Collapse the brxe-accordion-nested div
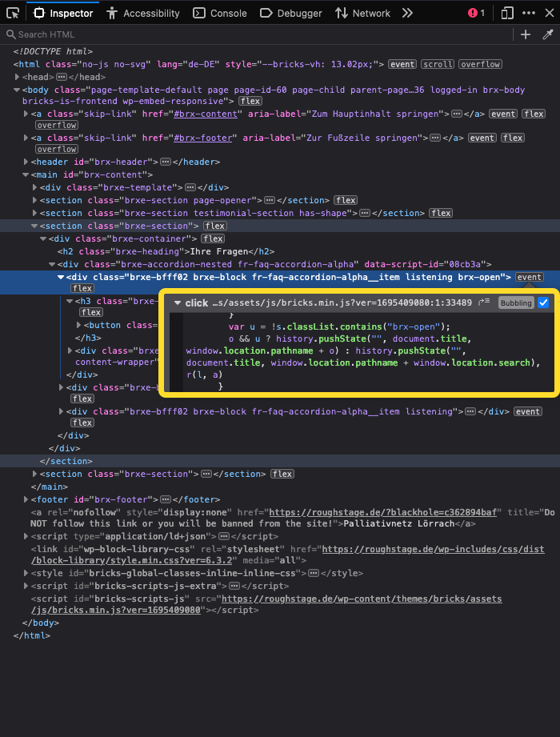Image resolution: width=560 pixels, height=737 pixels. coord(52,264)
